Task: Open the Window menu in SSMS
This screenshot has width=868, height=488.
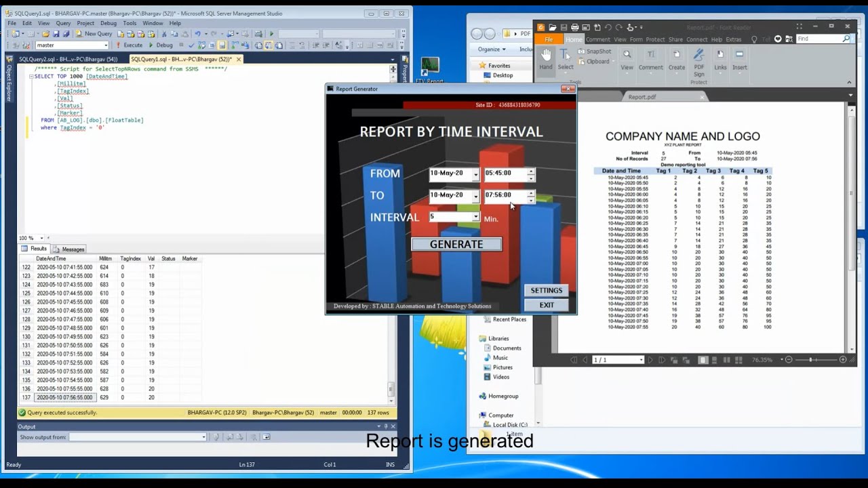Action: pyautogui.click(x=153, y=23)
